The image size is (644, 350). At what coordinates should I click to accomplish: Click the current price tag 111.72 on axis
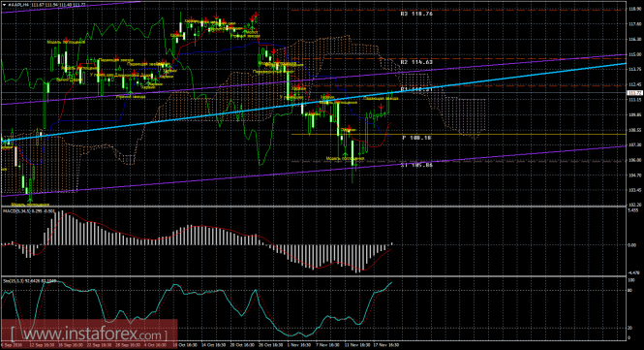pyautogui.click(x=635, y=93)
